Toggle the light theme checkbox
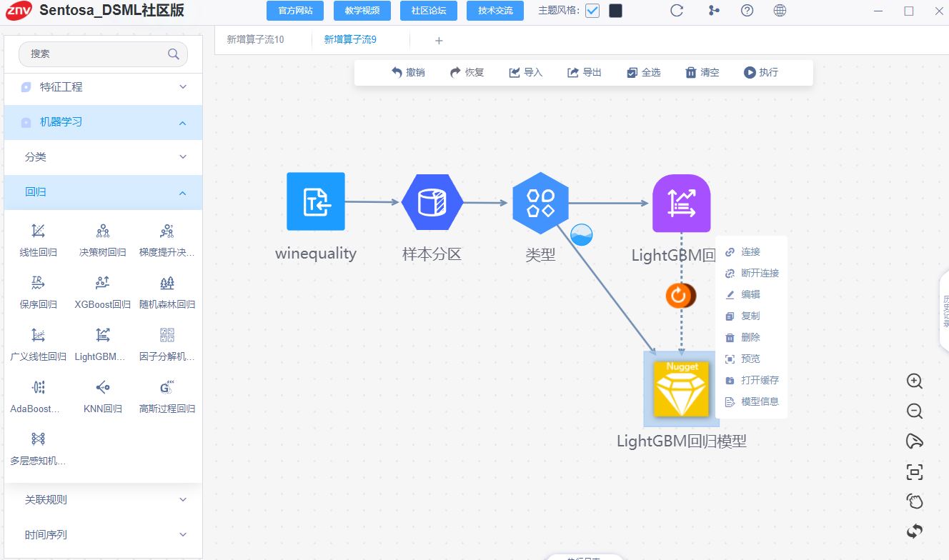The image size is (949, 560). pos(592,11)
